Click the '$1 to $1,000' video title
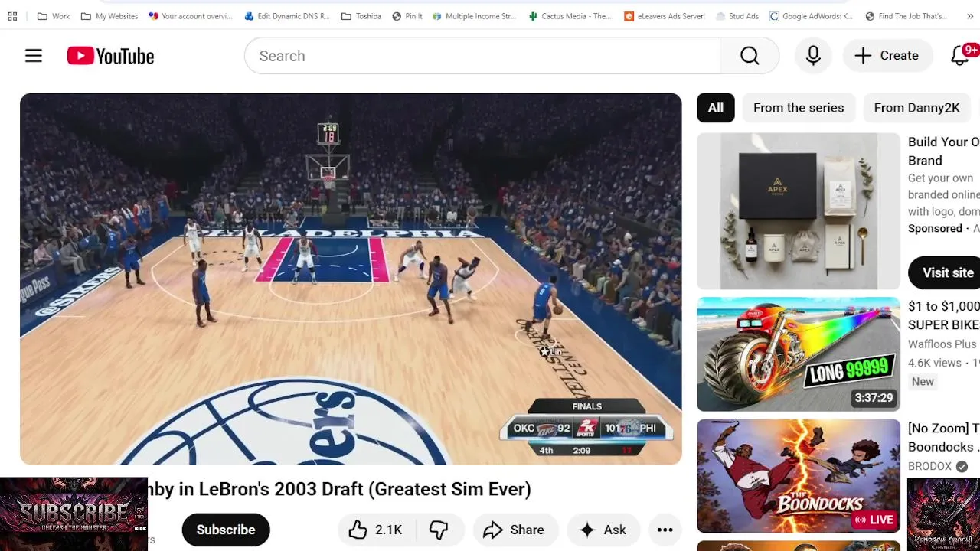This screenshot has width=980, height=551. point(943,315)
